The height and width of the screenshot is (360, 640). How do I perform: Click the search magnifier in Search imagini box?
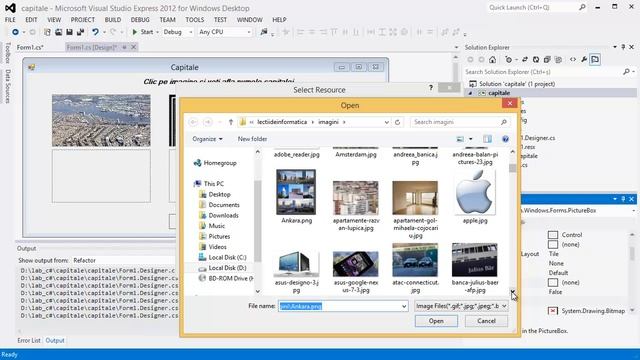(x=504, y=122)
